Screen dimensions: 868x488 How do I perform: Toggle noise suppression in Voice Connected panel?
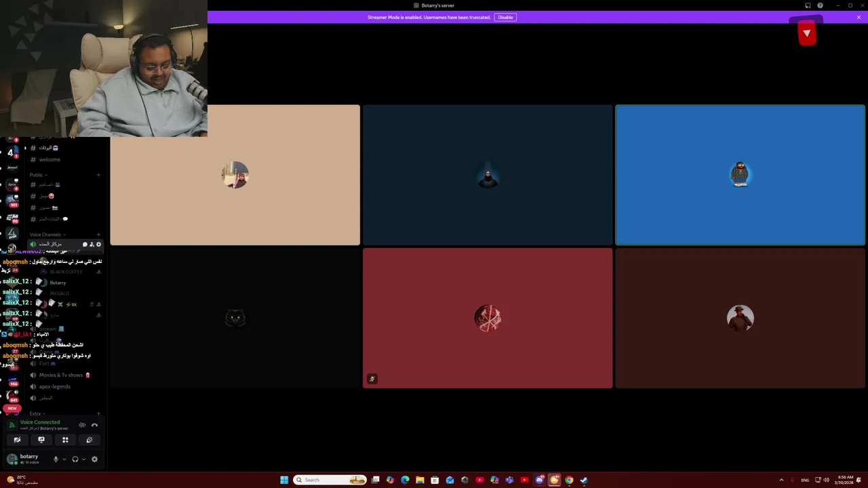[x=82, y=425]
